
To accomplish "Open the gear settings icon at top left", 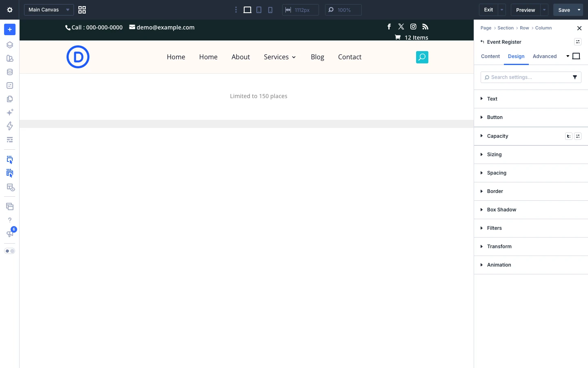I will tap(10, 10).
